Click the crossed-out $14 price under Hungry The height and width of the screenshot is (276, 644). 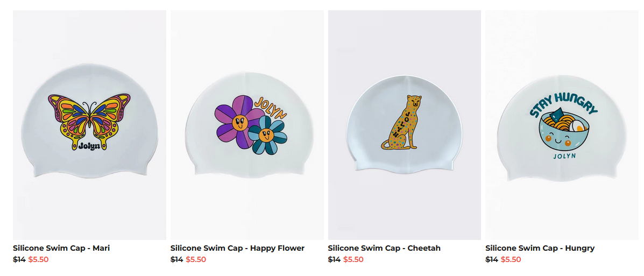click(492, 259)
